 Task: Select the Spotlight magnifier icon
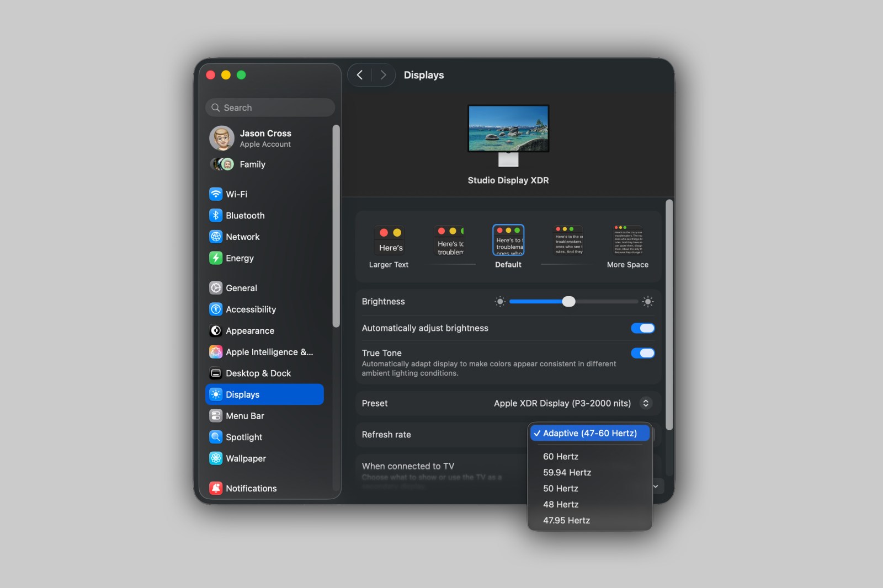[216, 437]
